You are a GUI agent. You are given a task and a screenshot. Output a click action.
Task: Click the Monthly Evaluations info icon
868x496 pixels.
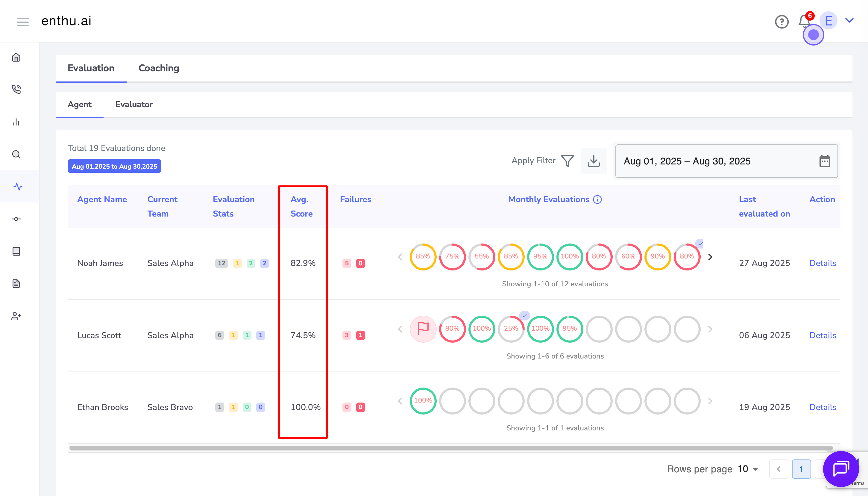(597, 199)
